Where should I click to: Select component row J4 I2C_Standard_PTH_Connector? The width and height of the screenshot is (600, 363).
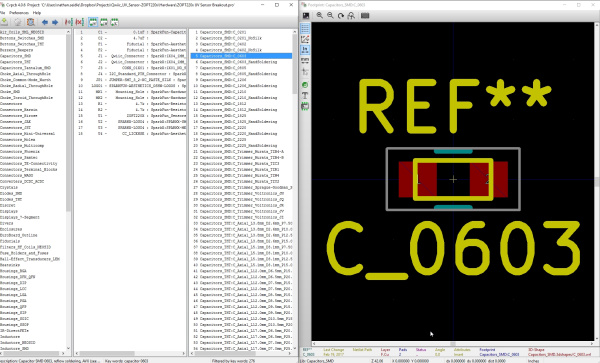point(130,74)
